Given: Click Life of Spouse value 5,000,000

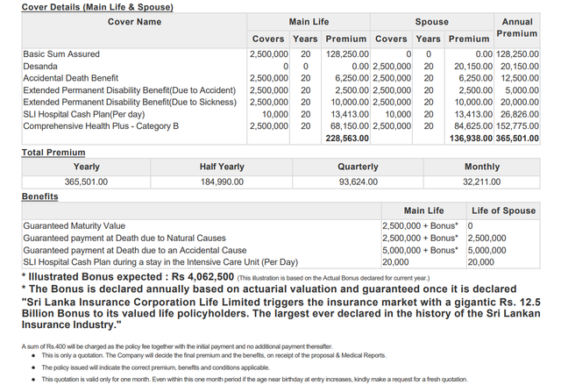Looking at the screenshot, I should click(x=486, y=250).
